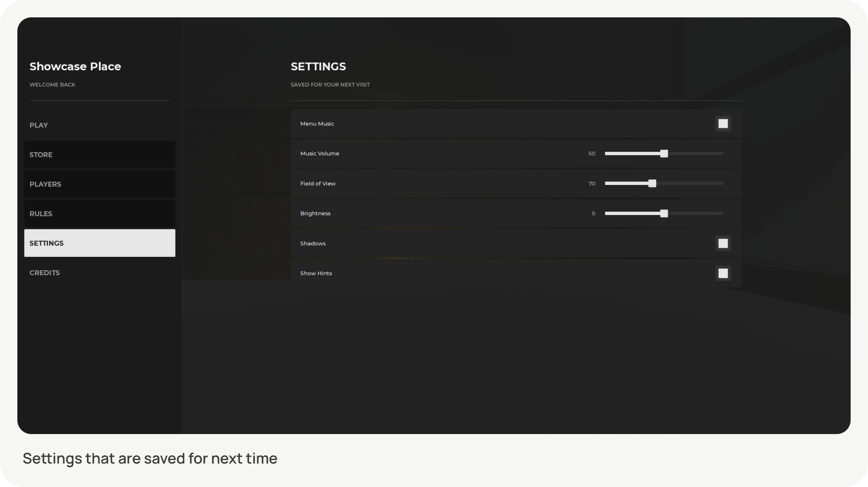
Task: Toggle the Show Hints checkbox
Action: 723,273
